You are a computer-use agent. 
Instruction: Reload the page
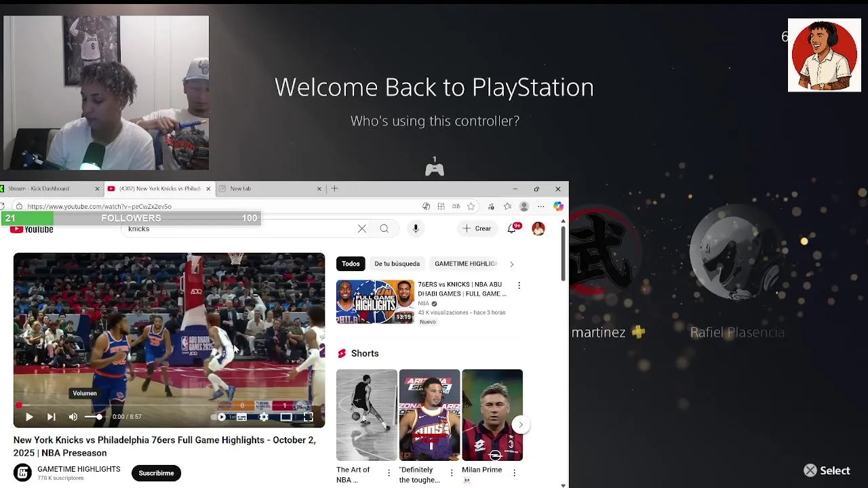click(3, 206)
